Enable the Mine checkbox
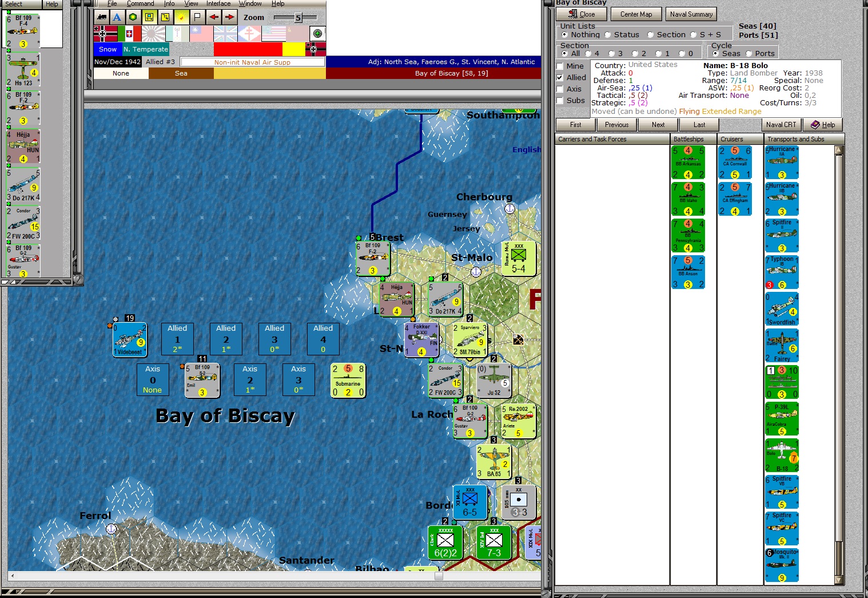The width and height of the screenshot is (868, 598). (560, 66)
